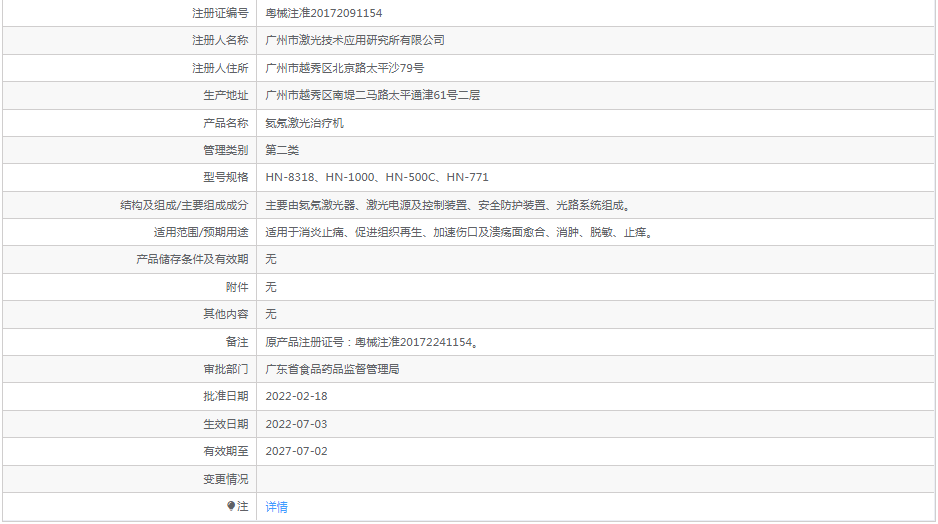Screen dimensions: 938x524
Task: Select effective date 2022-07-03
Action: tap(296, 424)
